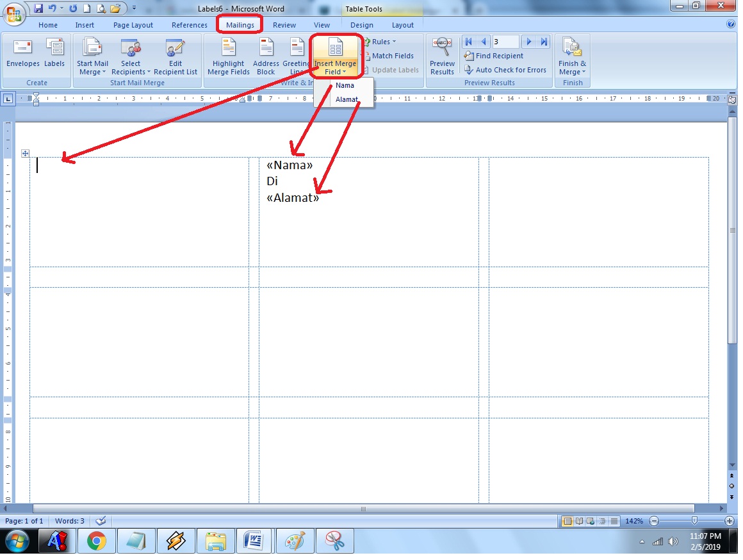Click the horizontal scrollbar thumb
This screenshot has height=560, width=743.
[363, 509]
